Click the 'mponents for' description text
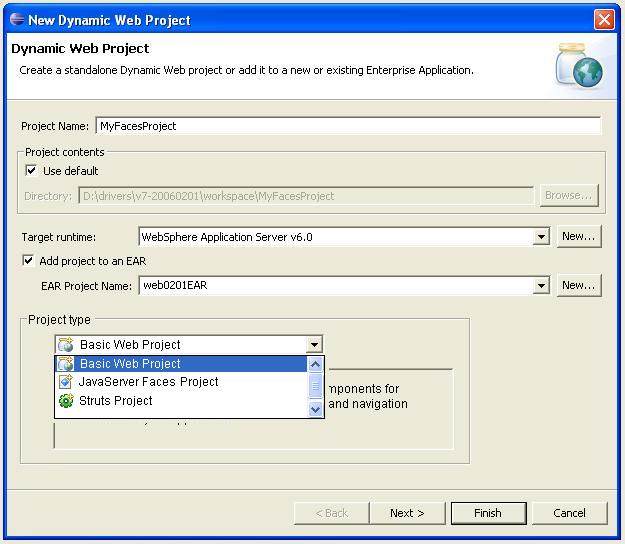Viewport: 625px width, 544px height. pos(364,389)
